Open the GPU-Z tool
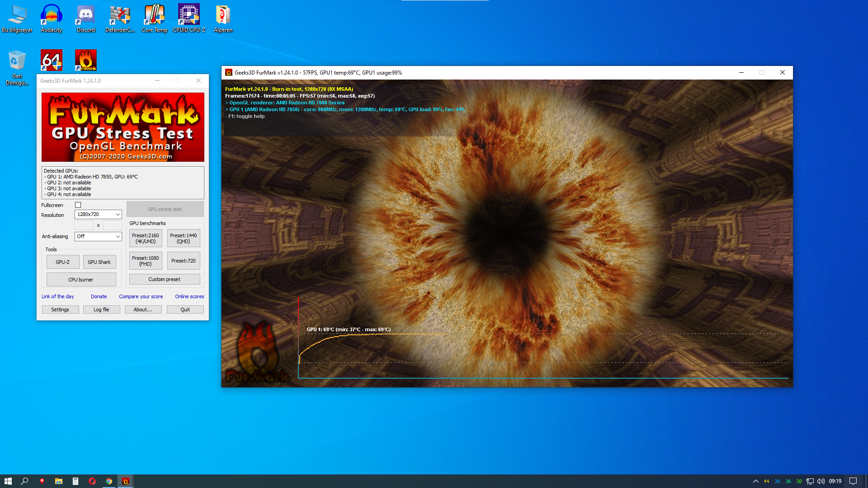The width and height of the screenshot is (868, 488). tap(63, 262)
